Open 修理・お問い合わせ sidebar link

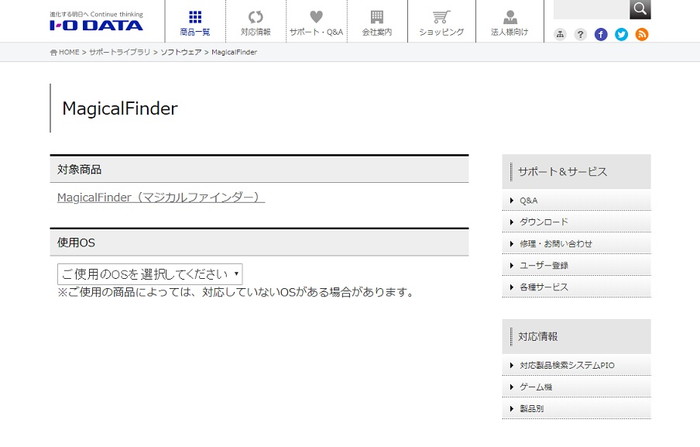(576, 244)
